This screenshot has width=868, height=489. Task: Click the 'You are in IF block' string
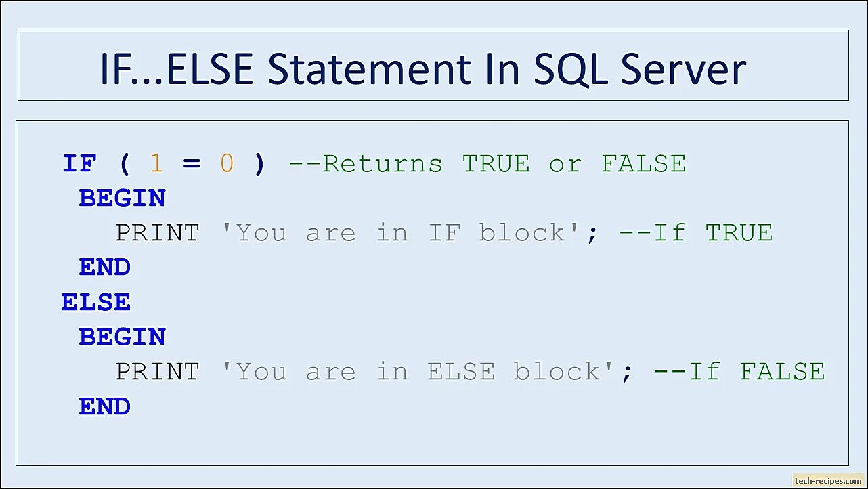point(401,233)
